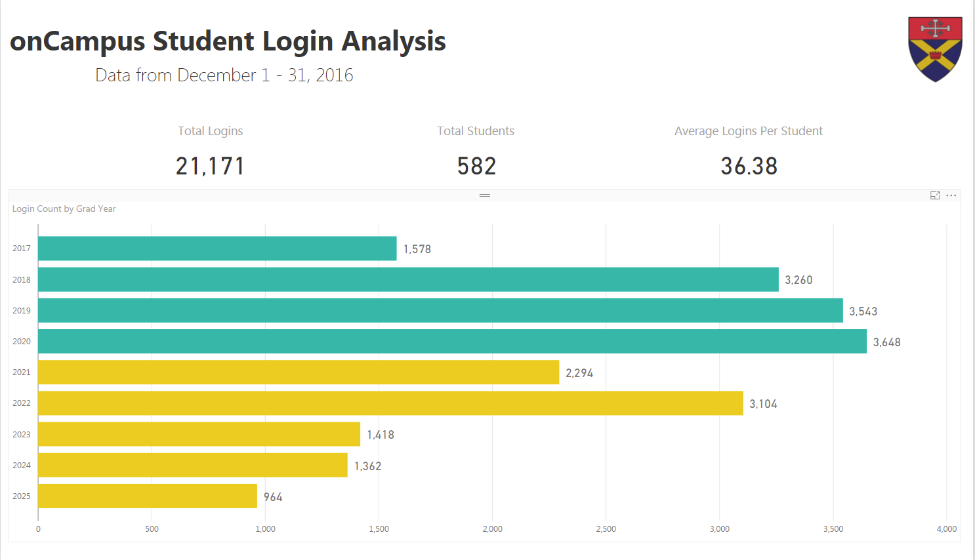Click the shortest bar for 2025
Image resolution: width=975 pixels, height=560 pixels.
pyautogui.click(x=148, y=496)
